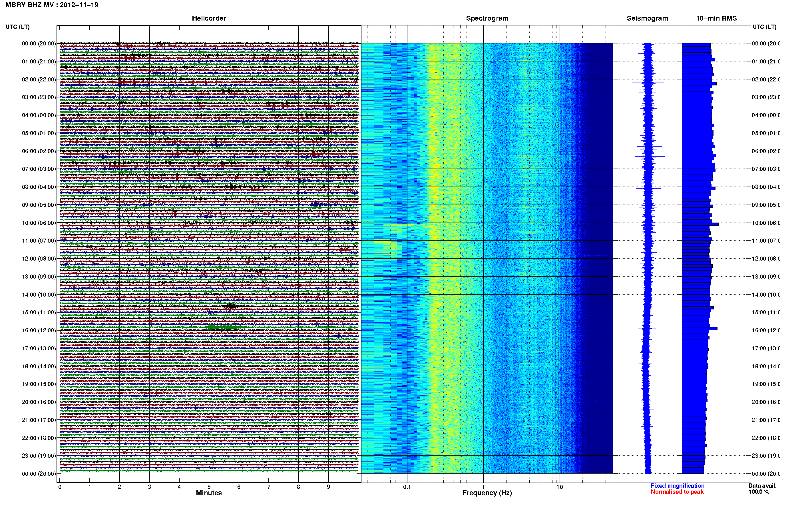Click the left axis label 22:00 (18:00)
This screenshot has width=812, height=508.
click(39, 438)
